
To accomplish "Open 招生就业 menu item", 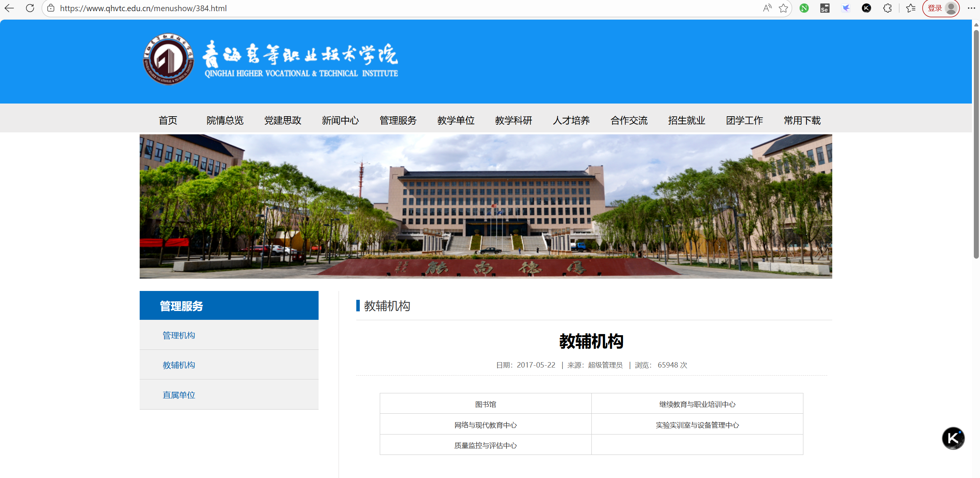I will point(687,120).
